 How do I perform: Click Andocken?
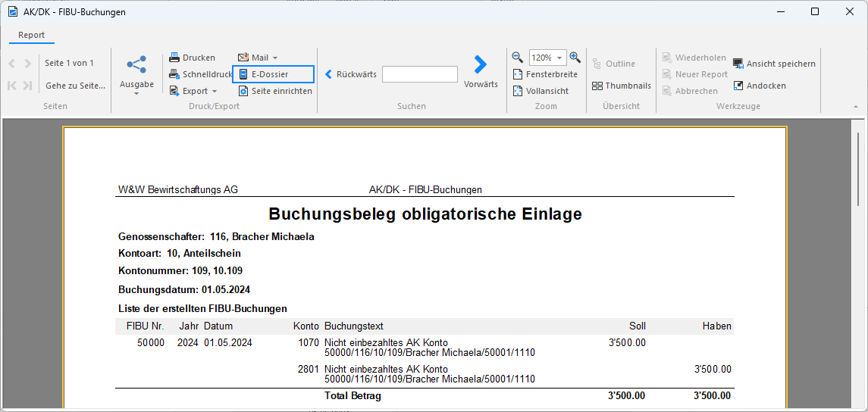pos(760,86)
